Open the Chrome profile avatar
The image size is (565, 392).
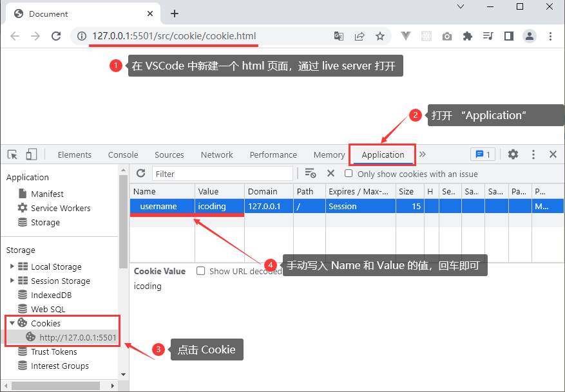coord(530,36)
